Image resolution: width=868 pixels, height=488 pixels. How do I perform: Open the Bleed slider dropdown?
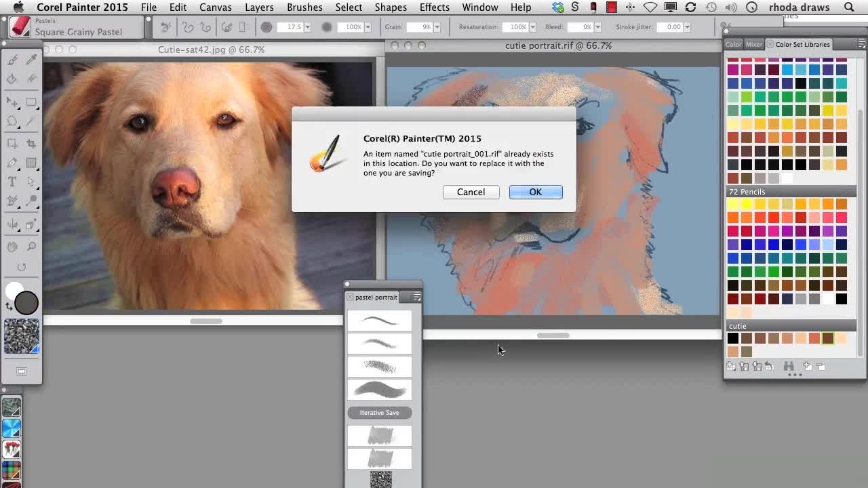(597, 27)
